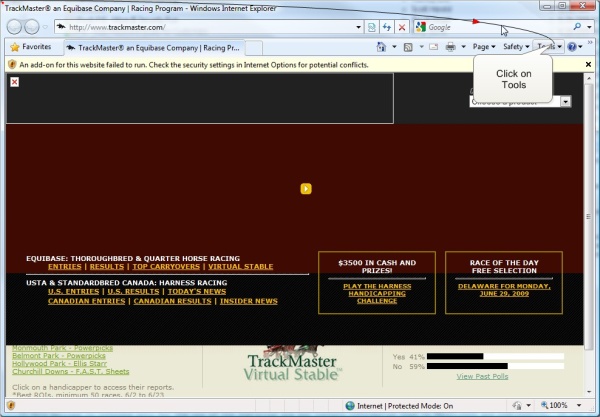Click the add-on failed information bar
This screenshot has width=600, height=417.
coord(295,65)
